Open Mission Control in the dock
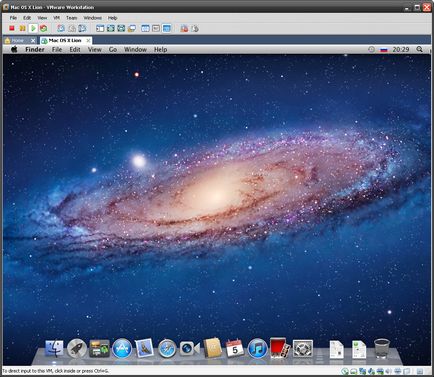 click(x=99, y=349)
